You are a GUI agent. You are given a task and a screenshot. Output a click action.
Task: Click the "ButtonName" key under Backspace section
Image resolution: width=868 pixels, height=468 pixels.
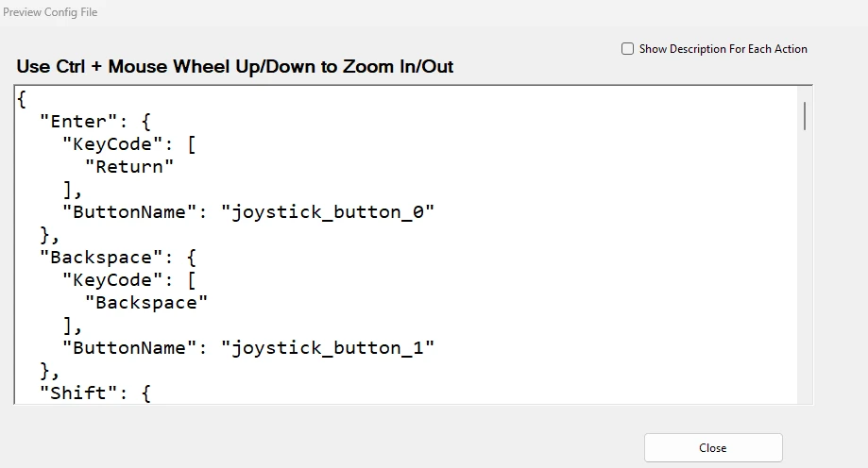point(129,348)
